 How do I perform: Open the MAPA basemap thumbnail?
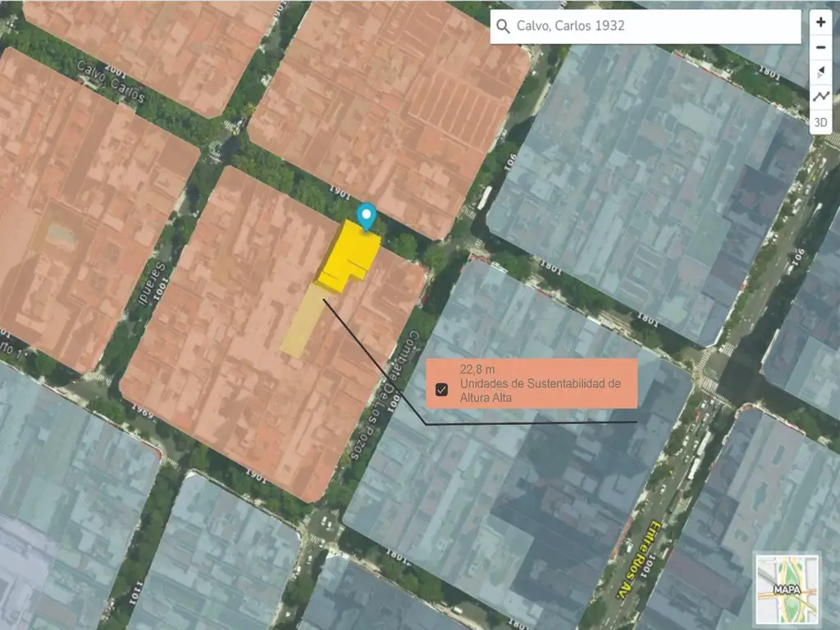(x=787, y=589)
